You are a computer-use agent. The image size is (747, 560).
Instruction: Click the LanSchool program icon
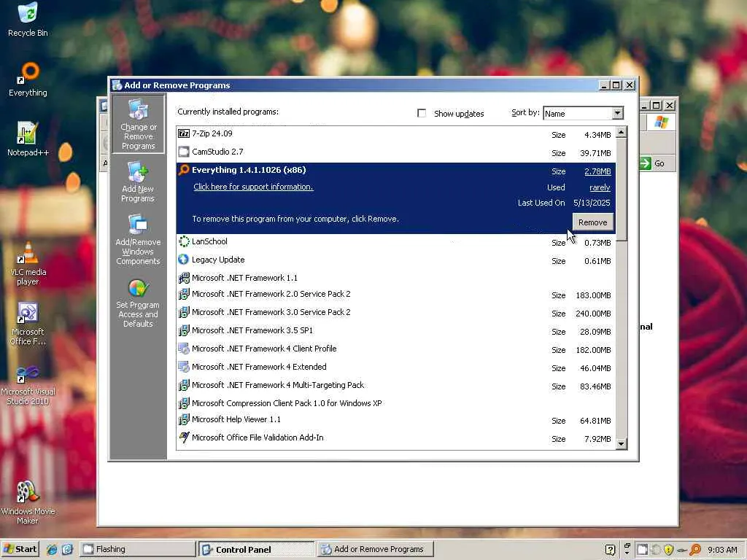184,241
